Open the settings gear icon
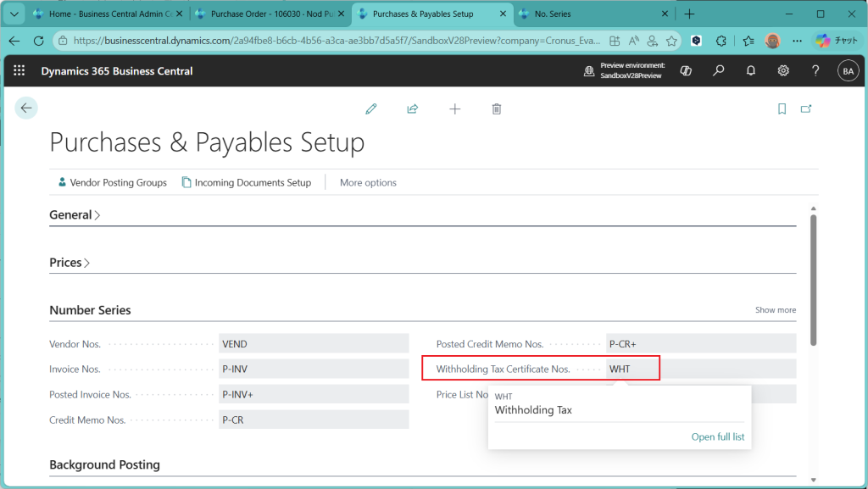Screen dimensions: 868x489 [783, 71]
